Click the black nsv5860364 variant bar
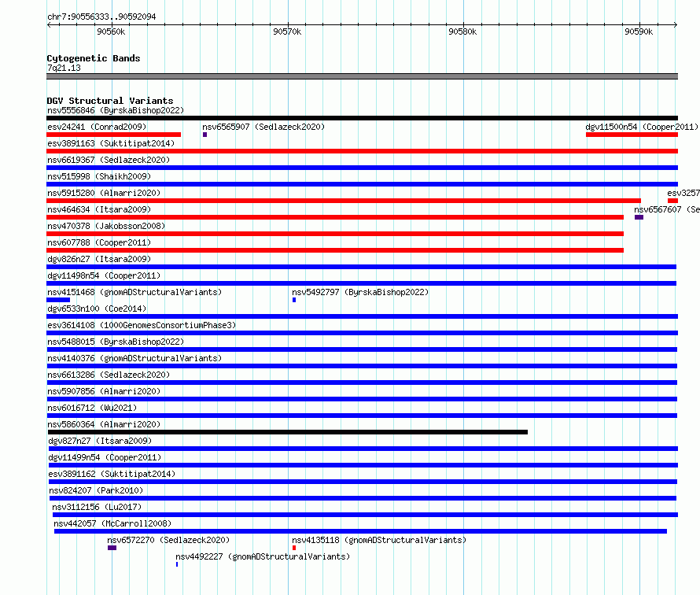The width and height of the screenshot is (700, 595). point(288,432)
